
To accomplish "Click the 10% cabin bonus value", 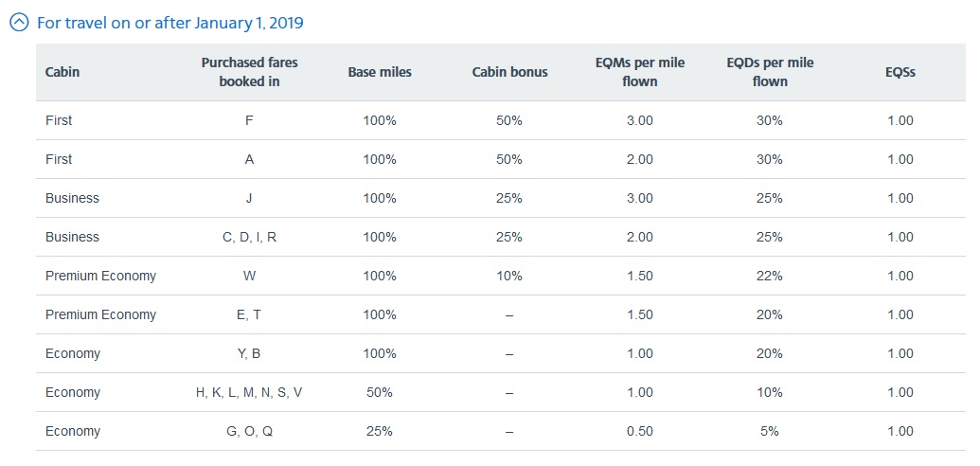I will (509, 276).
